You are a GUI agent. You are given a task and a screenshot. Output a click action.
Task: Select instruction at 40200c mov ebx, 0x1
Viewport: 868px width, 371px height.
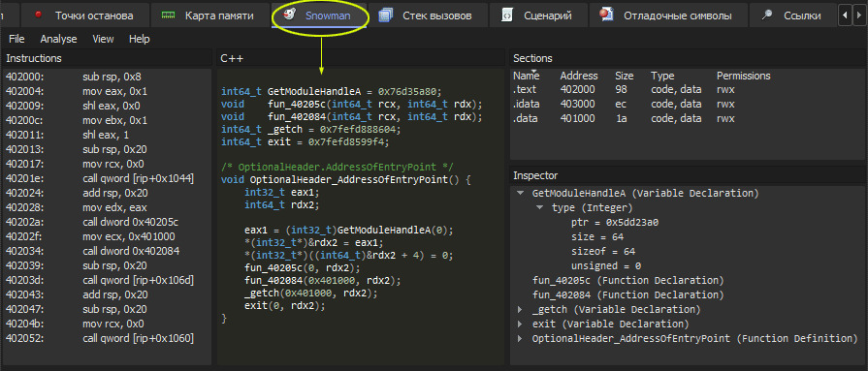pyautogui.click(x=108, y=120)
